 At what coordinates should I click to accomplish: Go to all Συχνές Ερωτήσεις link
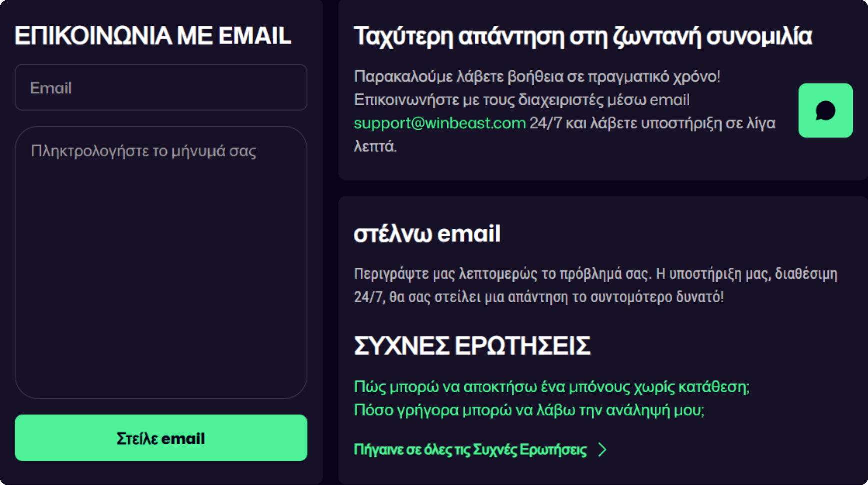pyautogui.click(x=470, y=450)
